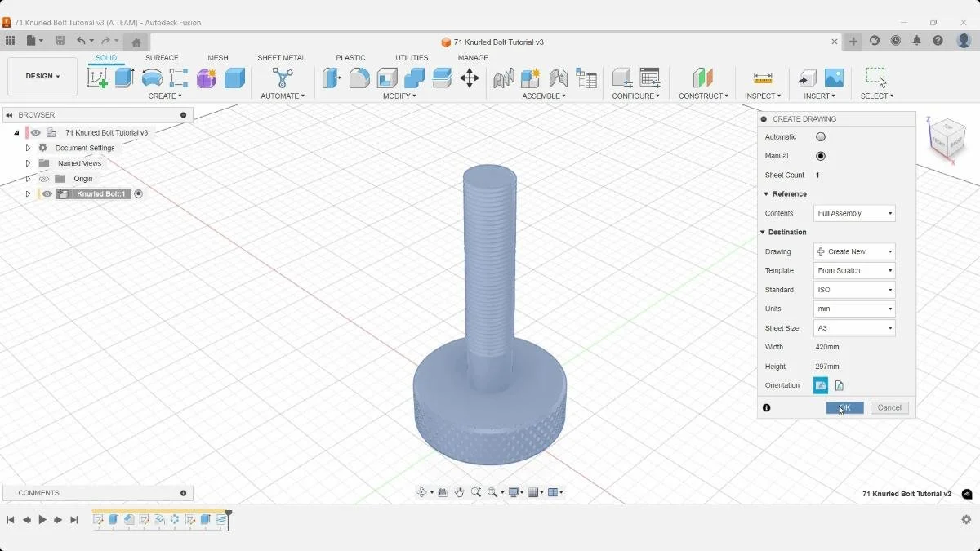Switch to the UTILITIES tab
This screenshot has width=980, height=551.
click(x=412, y=58)
